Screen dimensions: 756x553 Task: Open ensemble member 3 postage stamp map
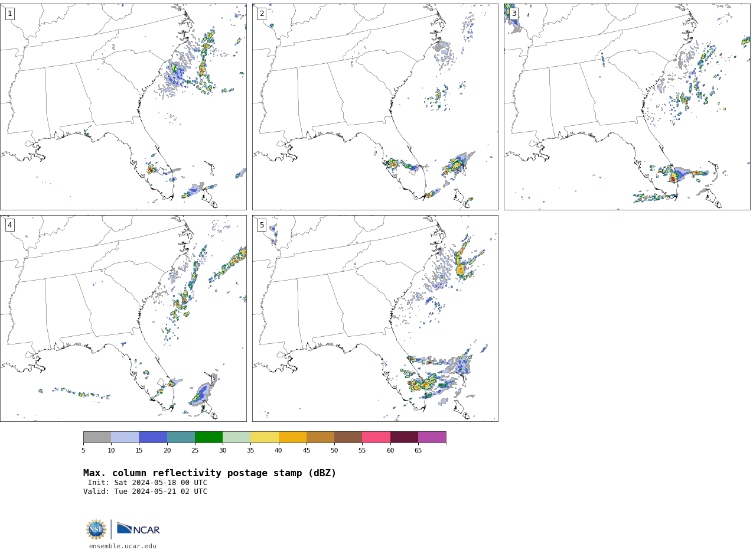click(627, 107)
